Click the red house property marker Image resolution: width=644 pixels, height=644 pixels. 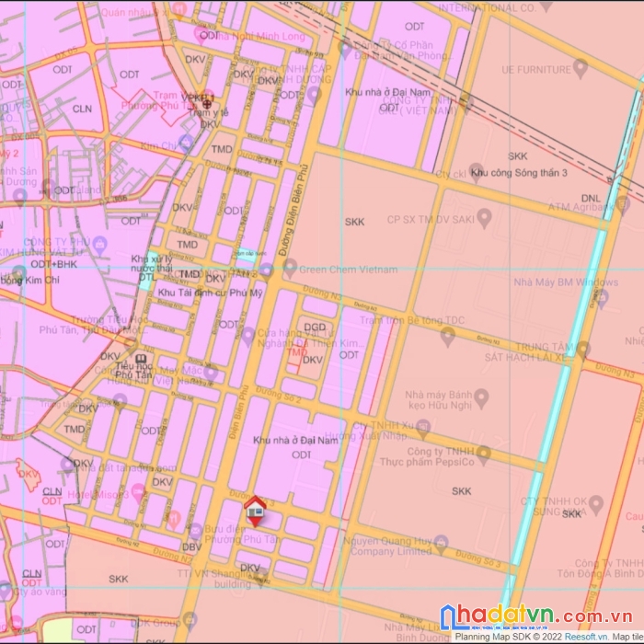click(255, 510)
